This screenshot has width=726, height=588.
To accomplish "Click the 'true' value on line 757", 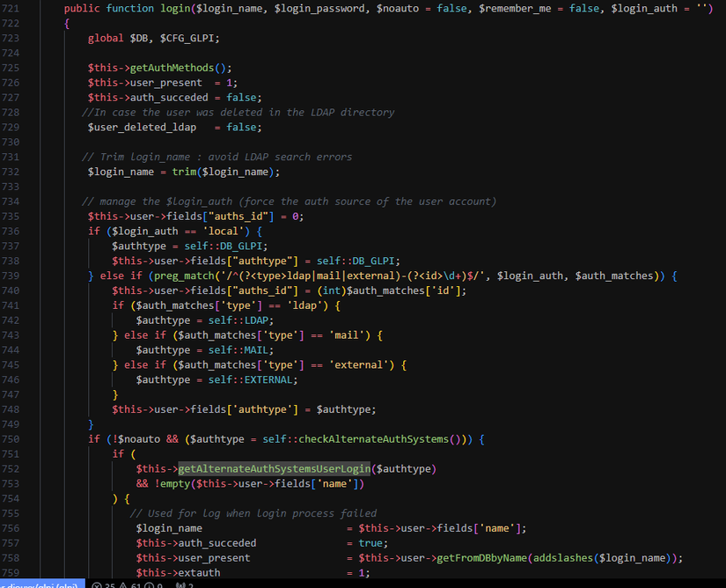I will click(370, 543).
